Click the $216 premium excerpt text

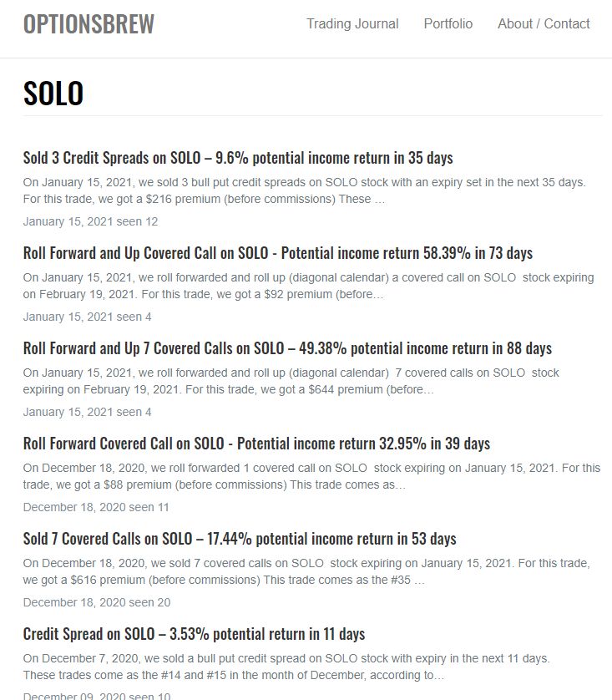point(305,190)
